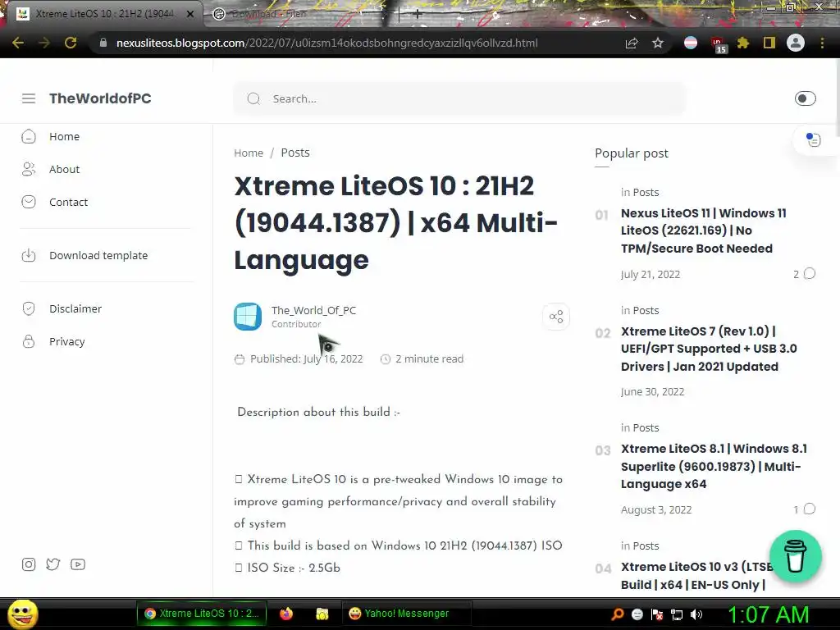Open the About sidebar link
This screenshot has width=840, height=630.
pos(64,169)
